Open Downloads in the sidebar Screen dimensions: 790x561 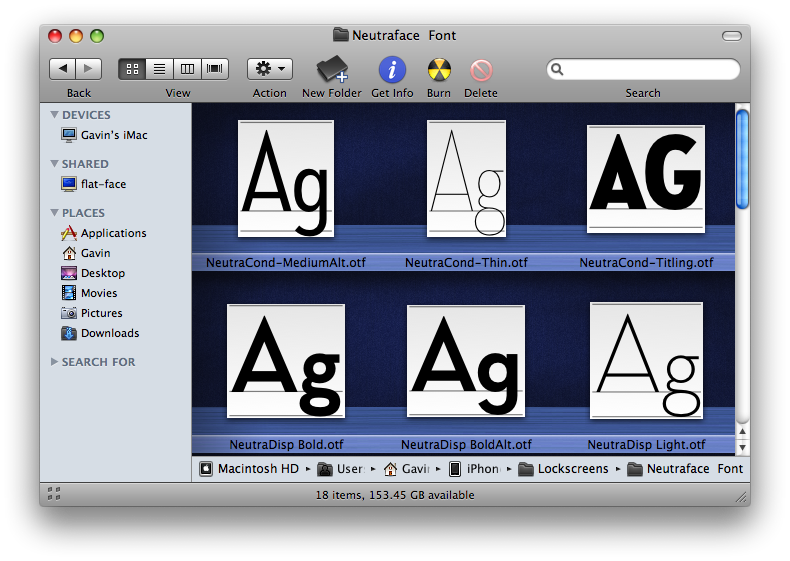[x=100, y=333]
